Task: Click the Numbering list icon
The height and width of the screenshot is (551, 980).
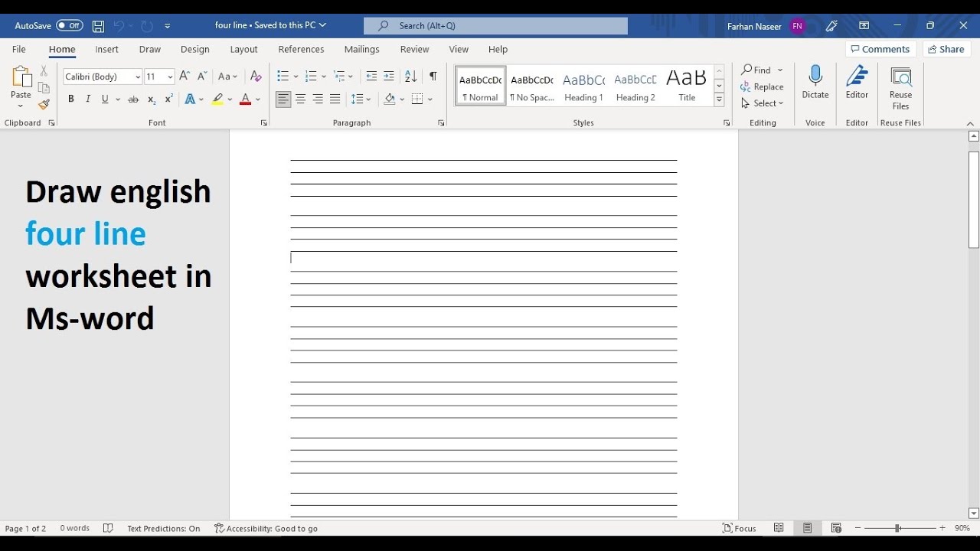Action: coord(311,77)
